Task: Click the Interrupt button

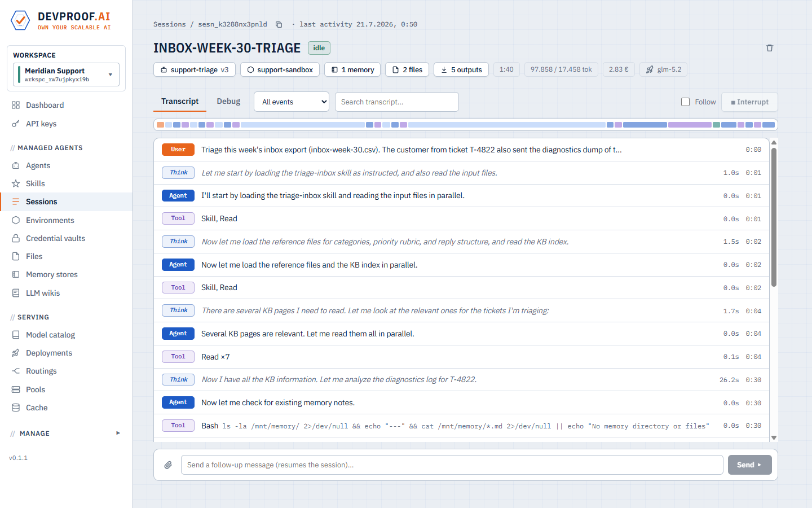Action: (749, 102)
